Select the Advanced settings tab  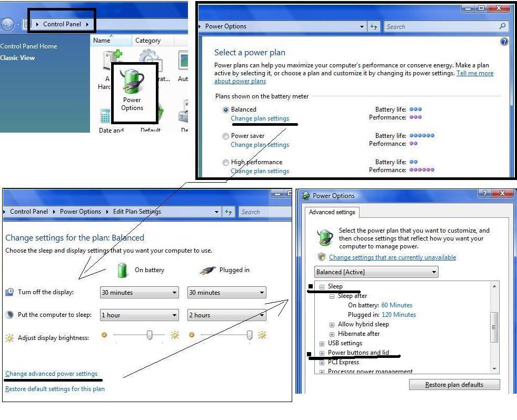click(332, 212)
